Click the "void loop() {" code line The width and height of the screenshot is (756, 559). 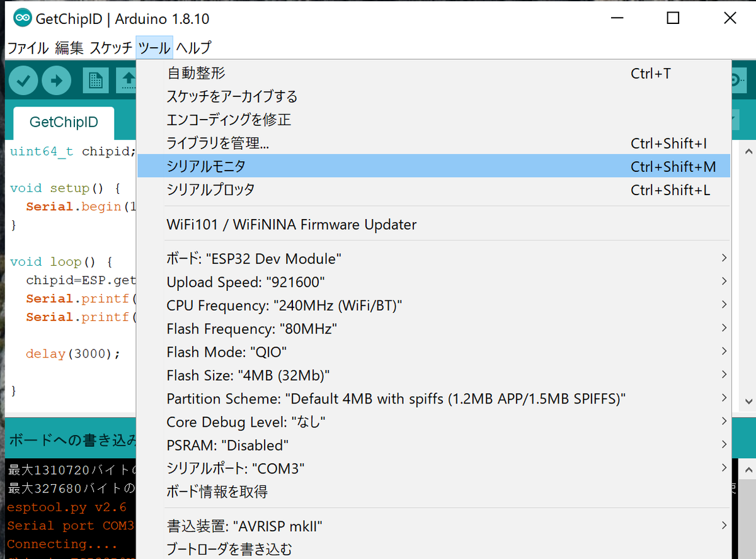pos(61,262)
